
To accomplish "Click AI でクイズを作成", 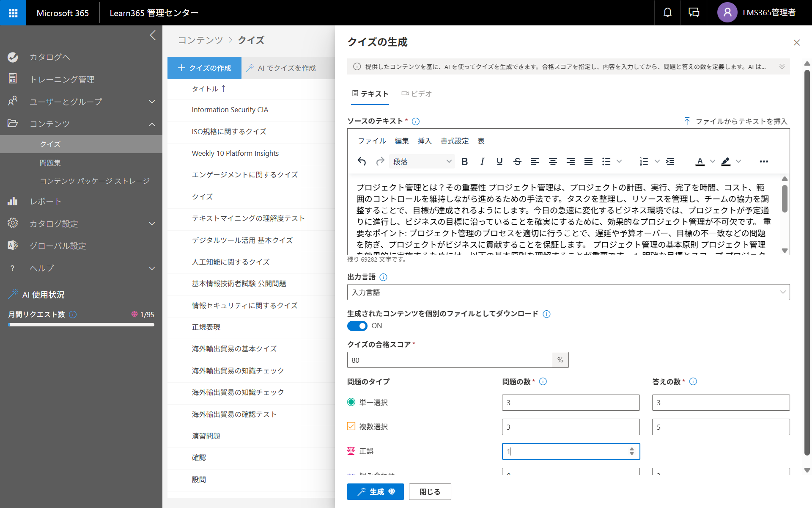I will (281, 68).
